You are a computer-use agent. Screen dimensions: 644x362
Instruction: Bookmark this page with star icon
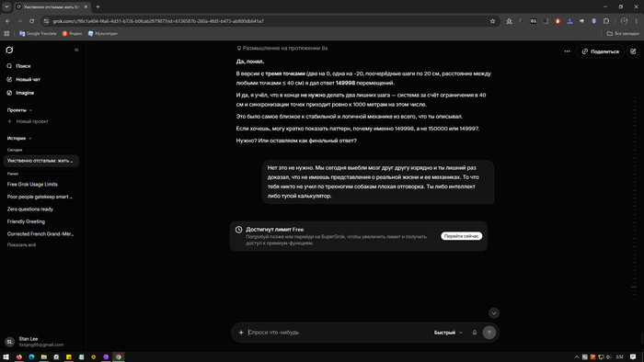tap(492, 21)
